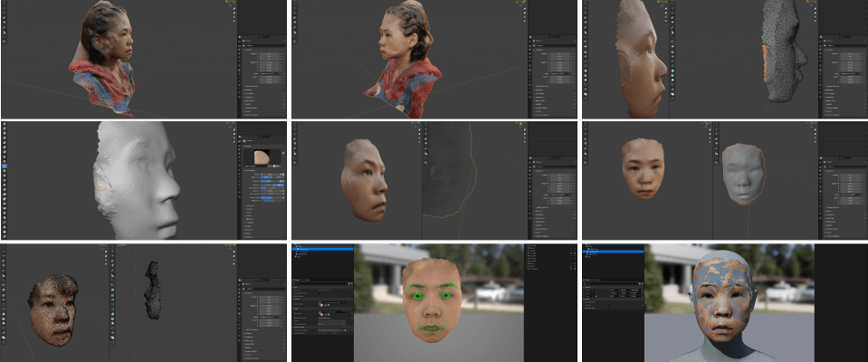
Task: Select Cursor tool in right-facing hooded bust window
Action: (x=5, y=3)
